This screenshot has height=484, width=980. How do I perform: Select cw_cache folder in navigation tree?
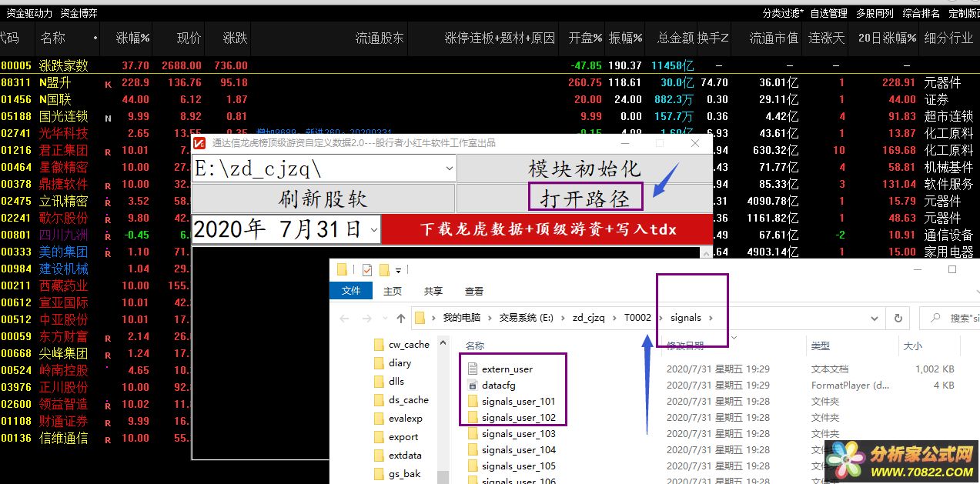409,345
